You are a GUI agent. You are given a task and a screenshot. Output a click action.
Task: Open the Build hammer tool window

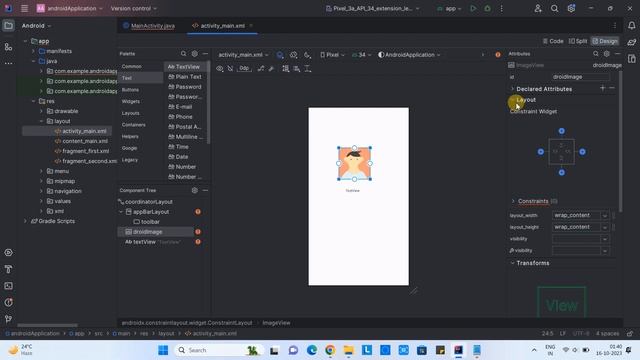click(x=8, y=269)
